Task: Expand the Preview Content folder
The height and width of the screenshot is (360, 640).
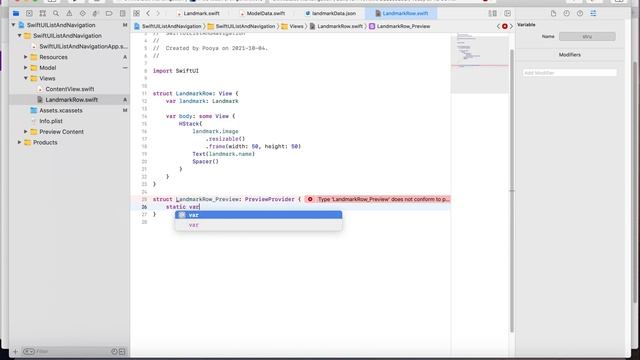Action: pyautogui.click(x=25, y=132)
